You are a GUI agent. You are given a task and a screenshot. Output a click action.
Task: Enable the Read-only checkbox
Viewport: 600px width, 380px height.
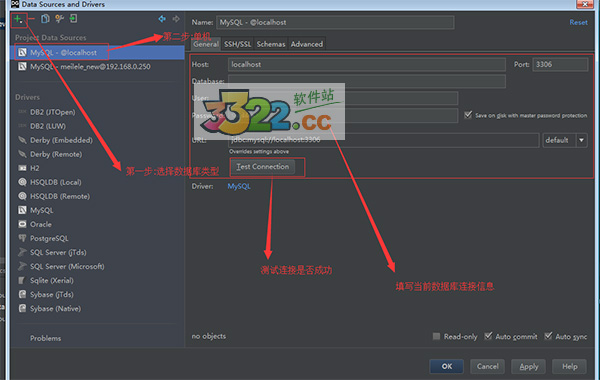pos(436,336)
